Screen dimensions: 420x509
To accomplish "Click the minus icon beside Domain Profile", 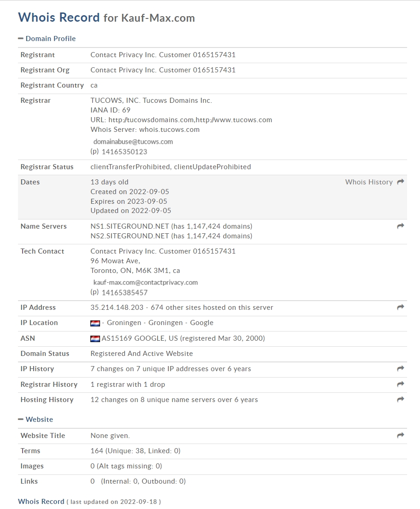I will pyautogui.click(x=21, y=38).
